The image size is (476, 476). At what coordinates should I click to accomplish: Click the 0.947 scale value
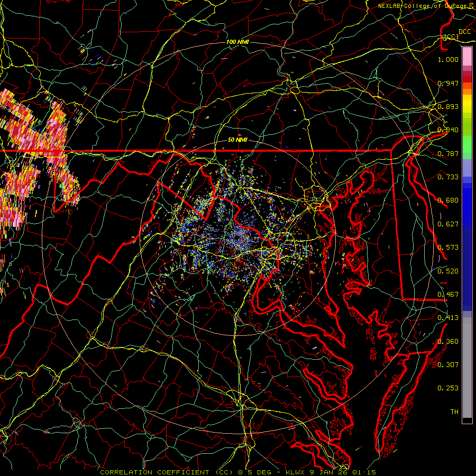(x=448, y=83)
